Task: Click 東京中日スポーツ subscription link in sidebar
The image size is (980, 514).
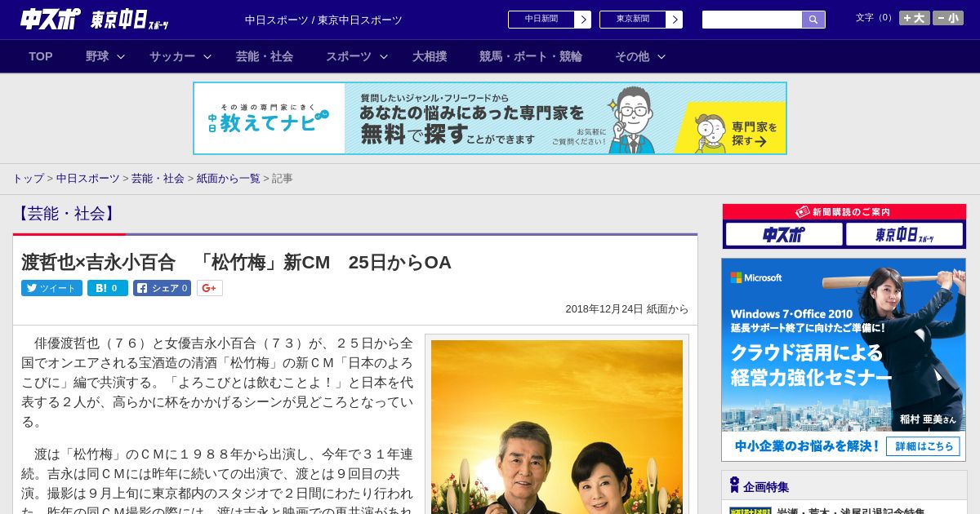Action: [x=904, y=235]
